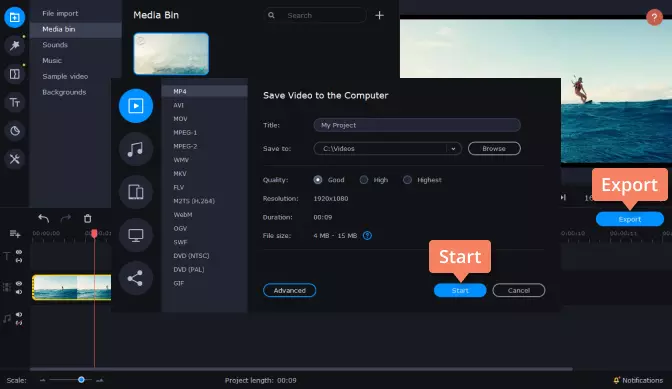Select Highest quality radio button

tap(407, 180)
